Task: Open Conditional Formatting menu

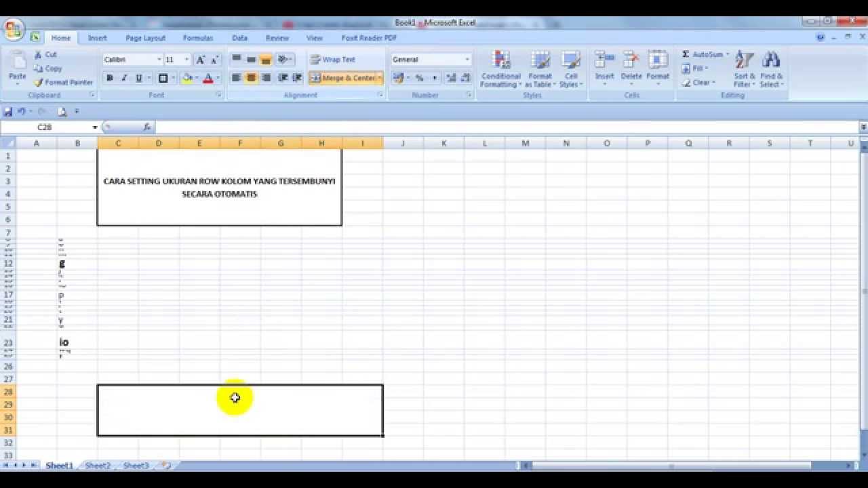Action: [501, 68]
